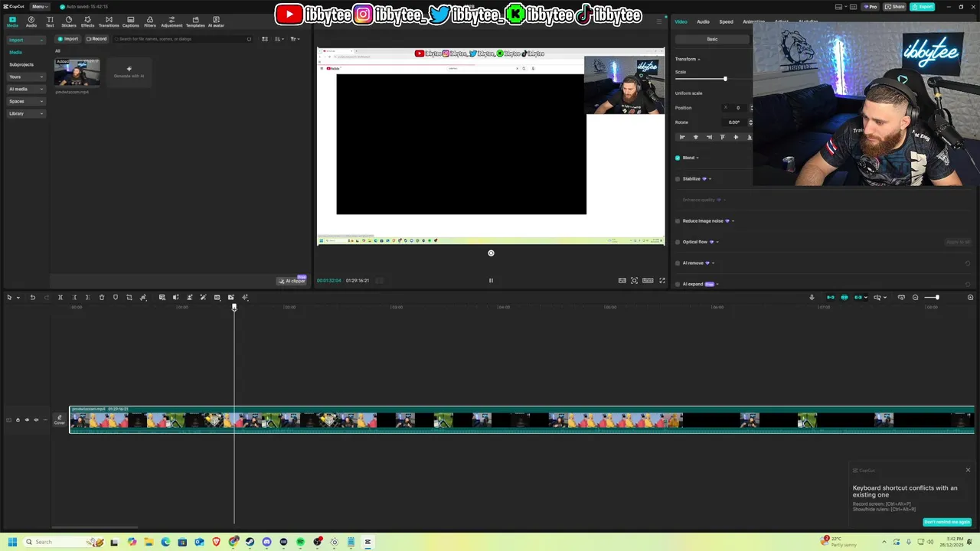Click the fullscreen preview icon

coord(662,280)
